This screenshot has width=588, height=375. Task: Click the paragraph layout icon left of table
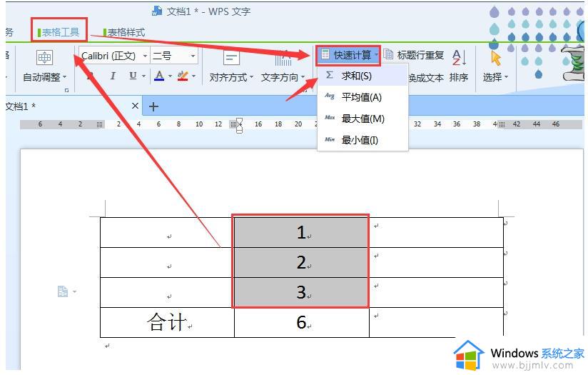pyautogui.click(x=63, y=291)
